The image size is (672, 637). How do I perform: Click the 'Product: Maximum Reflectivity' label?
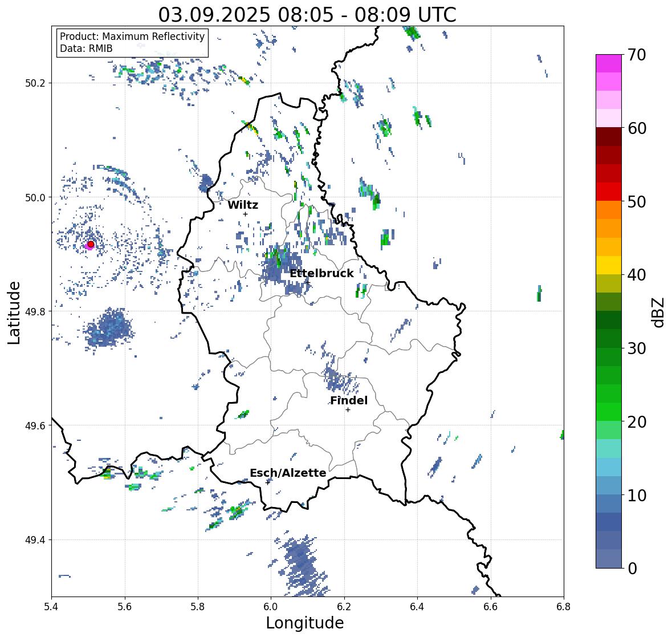coord(132,36)
